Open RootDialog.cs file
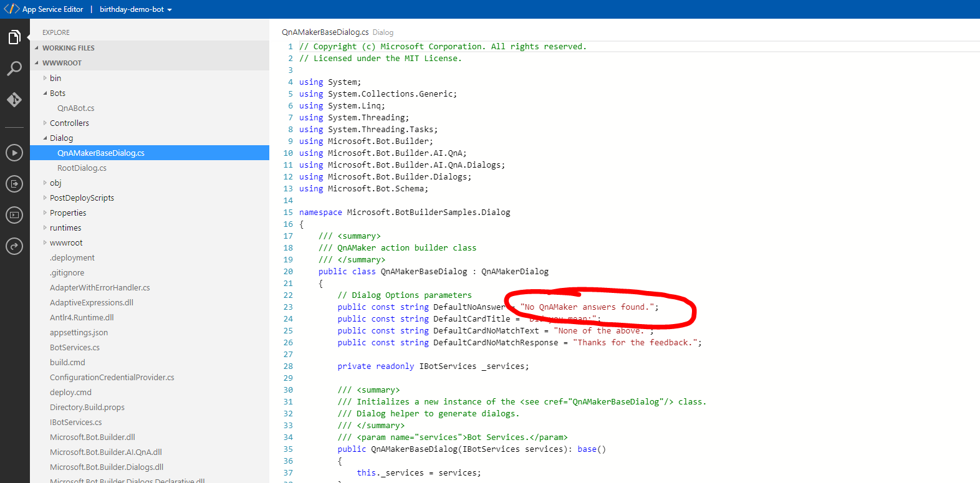The width and height of the screenshot is (980, 483). click(82, 168)
